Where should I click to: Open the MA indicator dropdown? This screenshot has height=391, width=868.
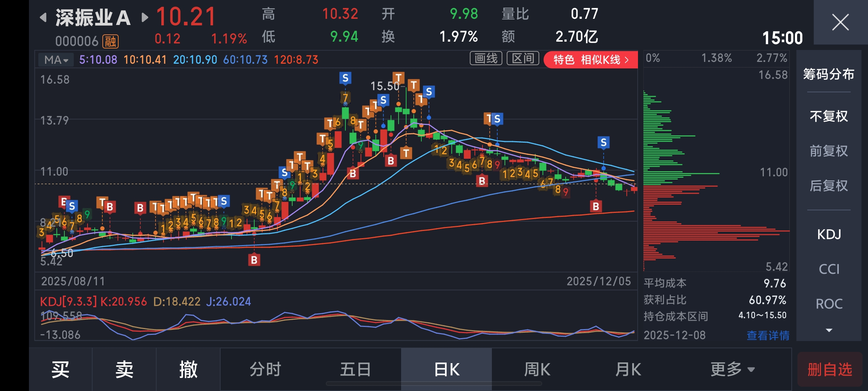56,60
